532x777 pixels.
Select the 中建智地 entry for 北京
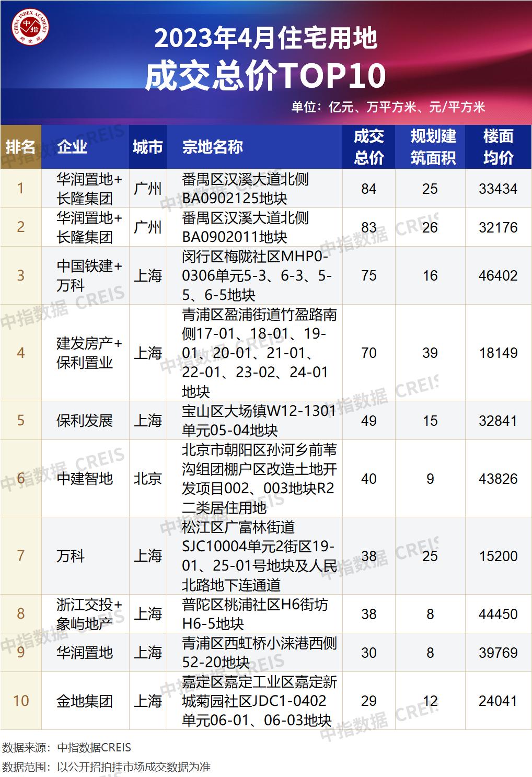click(87, 478)
